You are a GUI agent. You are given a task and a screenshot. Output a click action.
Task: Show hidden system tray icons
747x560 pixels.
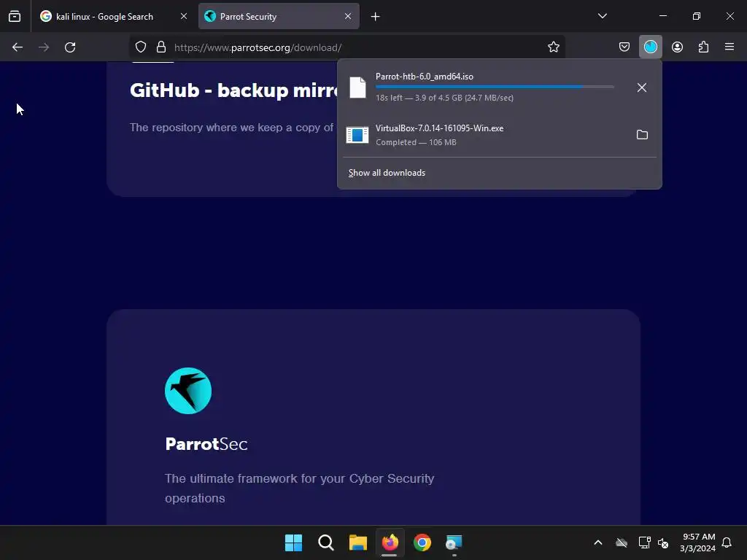(x=598, y=542)
